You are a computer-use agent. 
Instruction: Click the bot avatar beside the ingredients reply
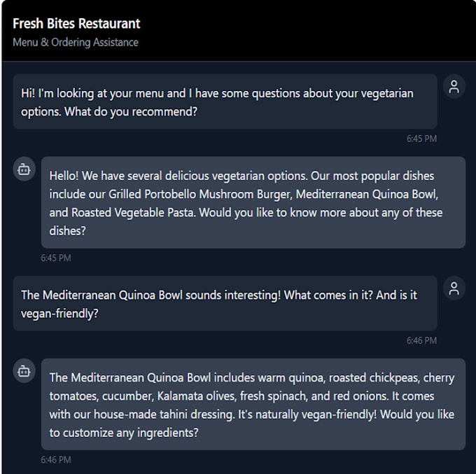24,371
